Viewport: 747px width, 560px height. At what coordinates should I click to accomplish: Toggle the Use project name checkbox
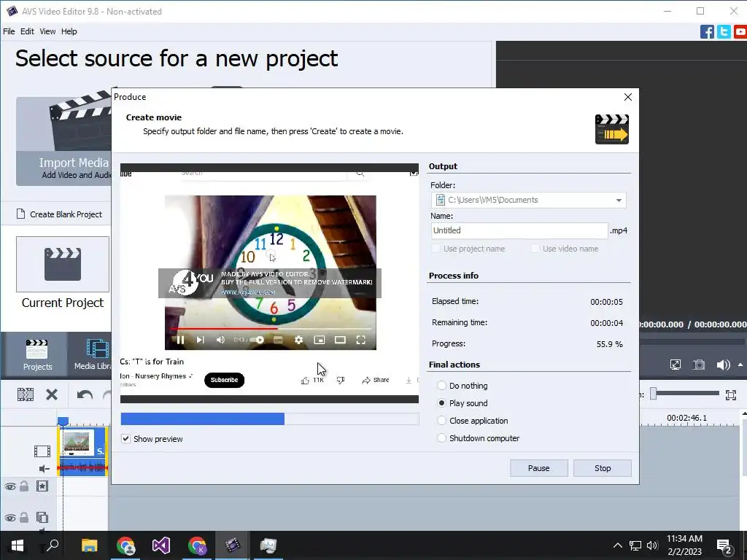pyautogui.click(x=436, y=249)
